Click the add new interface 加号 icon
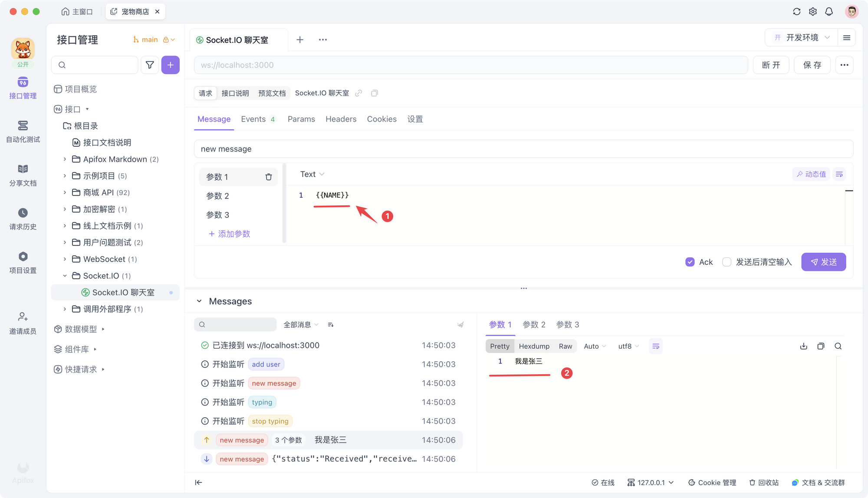 point(170,64)
